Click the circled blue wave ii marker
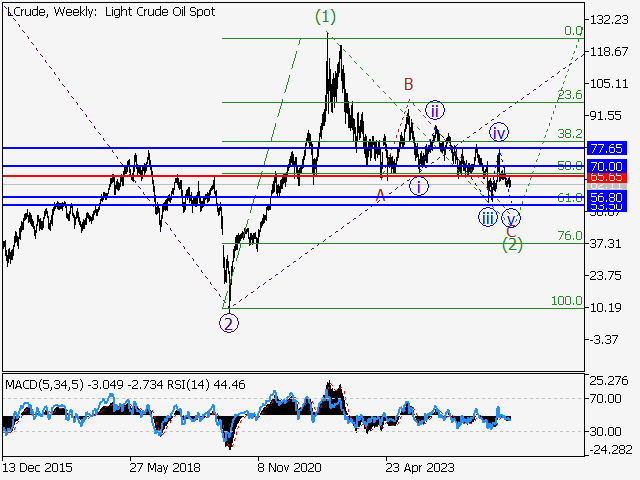 pyautogui.click(x=435, y=110)
